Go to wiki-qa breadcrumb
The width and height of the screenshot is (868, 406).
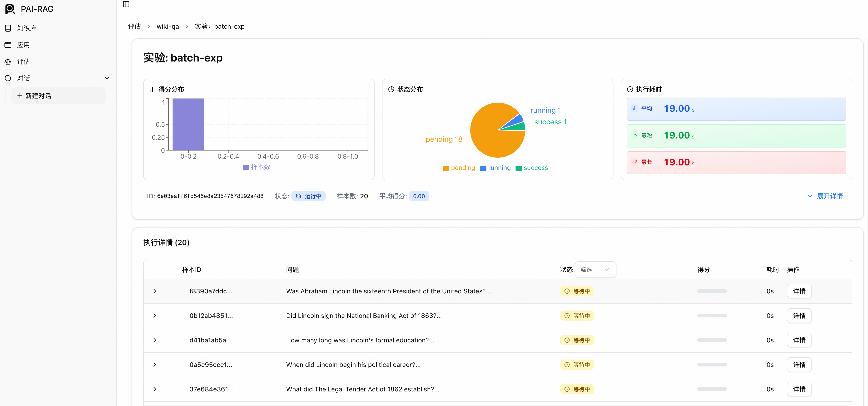pyautogui.click(x=168, y=27)
